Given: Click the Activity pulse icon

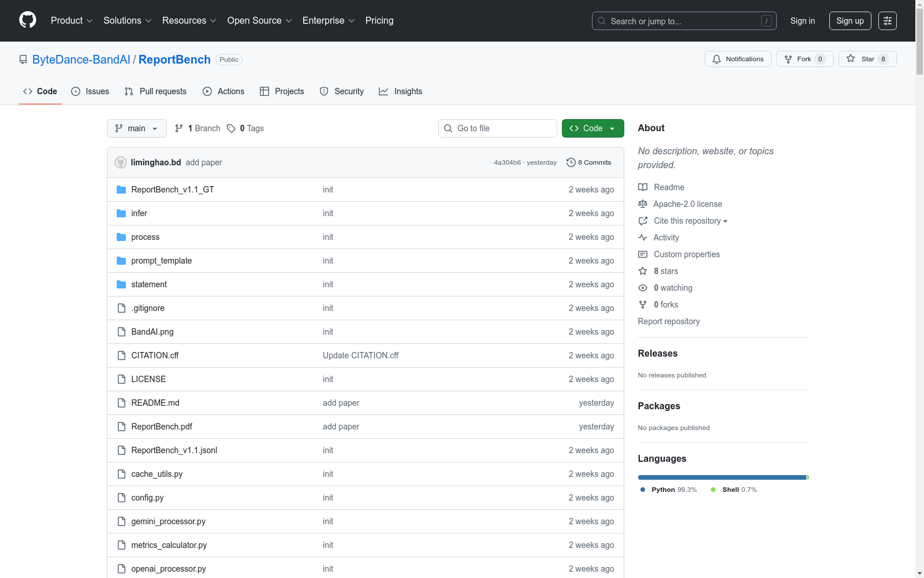Looking at the screenshot, I should tap(643, 238).
